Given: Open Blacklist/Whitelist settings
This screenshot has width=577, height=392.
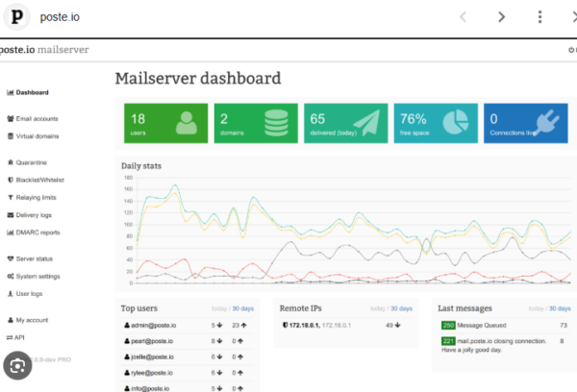Looking at the screenshot, I should [x=36, y=180].
